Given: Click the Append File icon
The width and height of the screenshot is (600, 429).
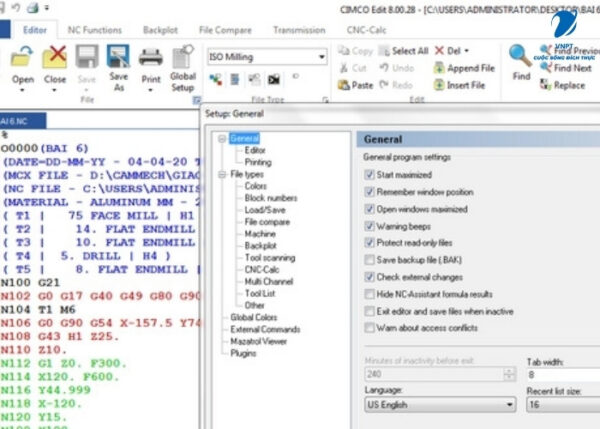Looking at the screenshot, I should (439, 68).
